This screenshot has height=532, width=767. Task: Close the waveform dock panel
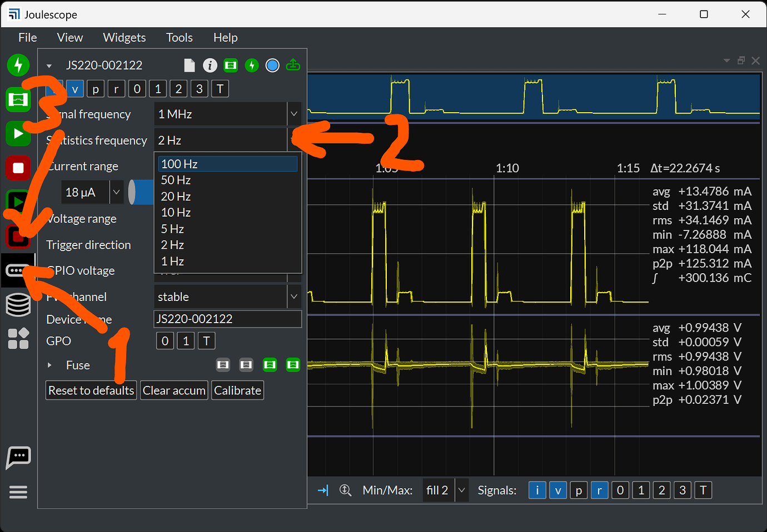pos(755,61)
